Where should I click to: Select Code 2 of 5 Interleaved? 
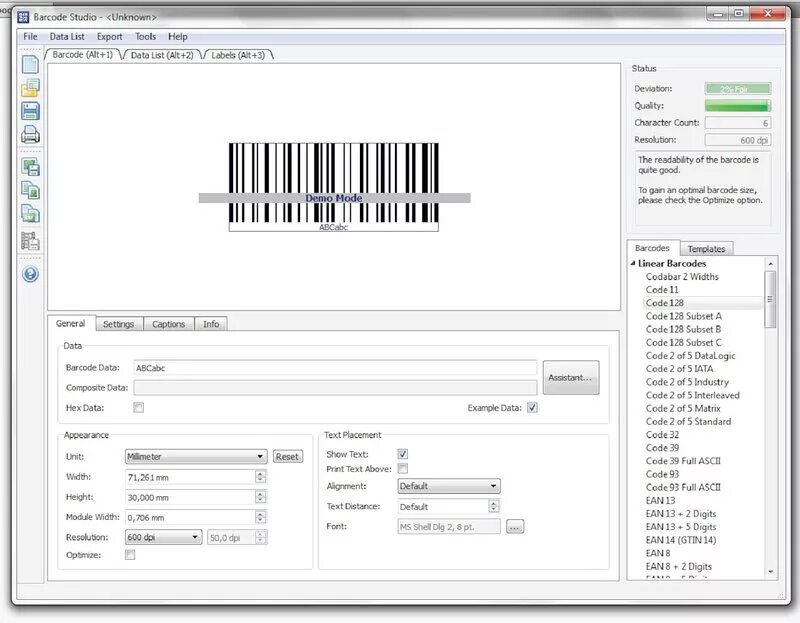pos(692,395)
